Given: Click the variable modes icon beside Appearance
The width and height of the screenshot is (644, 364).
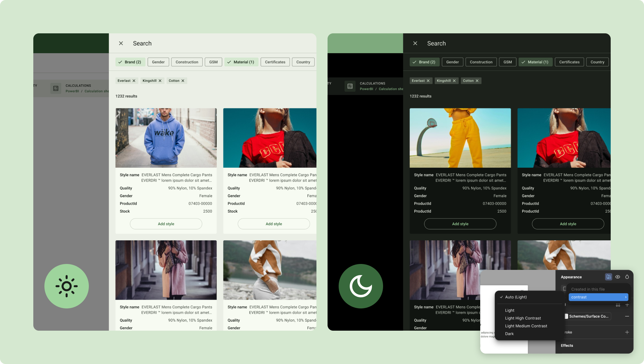Looking at the screenshot, I should tap(609, 277).
